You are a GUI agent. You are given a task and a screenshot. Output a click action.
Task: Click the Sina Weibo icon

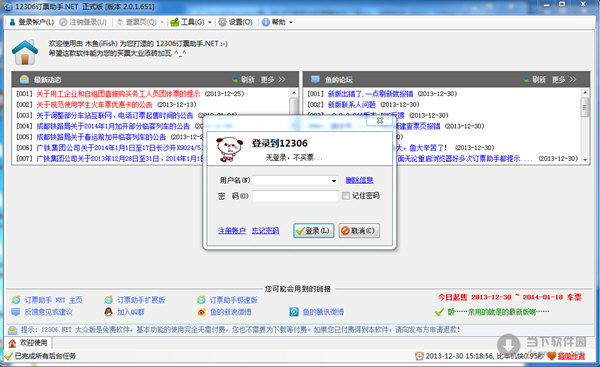pyautogui.click(x=201, y=312)
